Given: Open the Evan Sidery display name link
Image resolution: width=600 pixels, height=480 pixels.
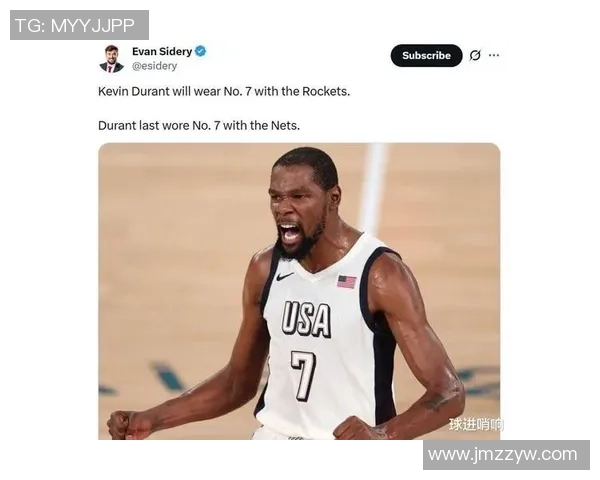Looking at the screenshot, I should 162,51.
